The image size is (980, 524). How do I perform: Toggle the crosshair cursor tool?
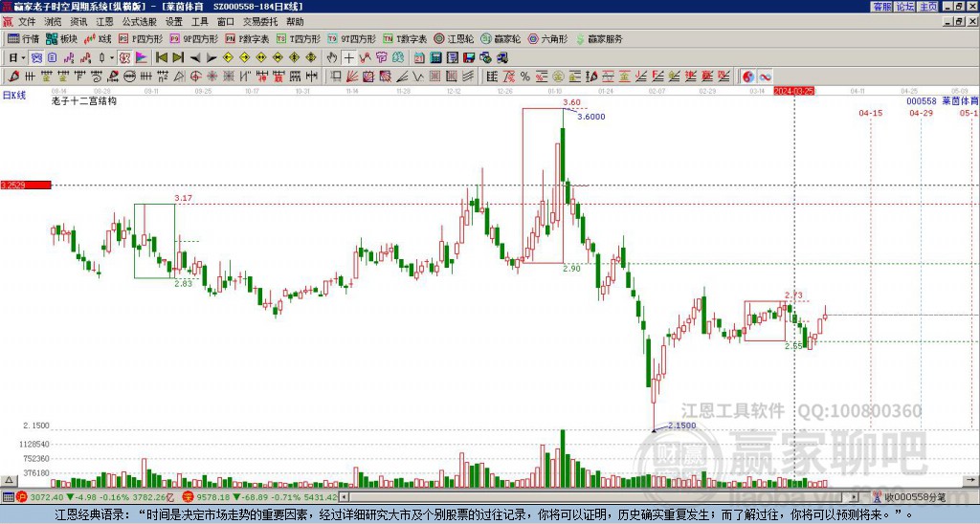(348, 58)
